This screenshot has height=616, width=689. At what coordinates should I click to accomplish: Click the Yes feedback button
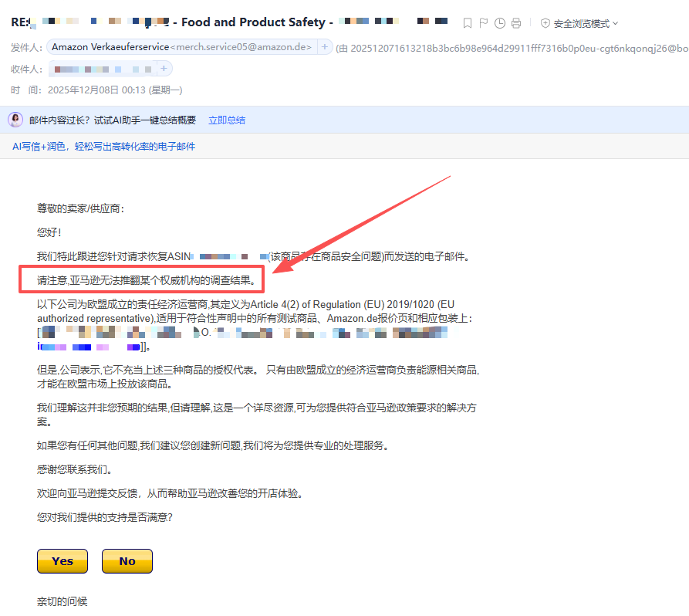(x=62, y=561)
